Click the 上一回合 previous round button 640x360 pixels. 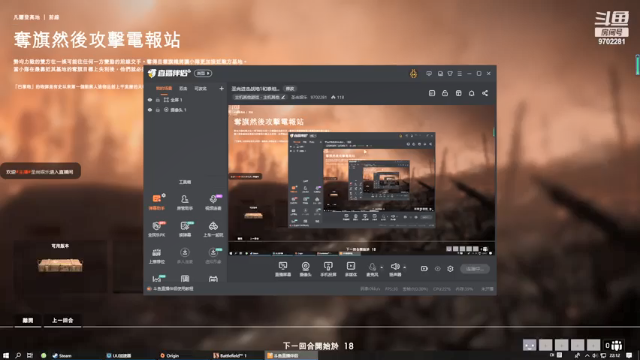pyautogui.click(x=62, y=320)
